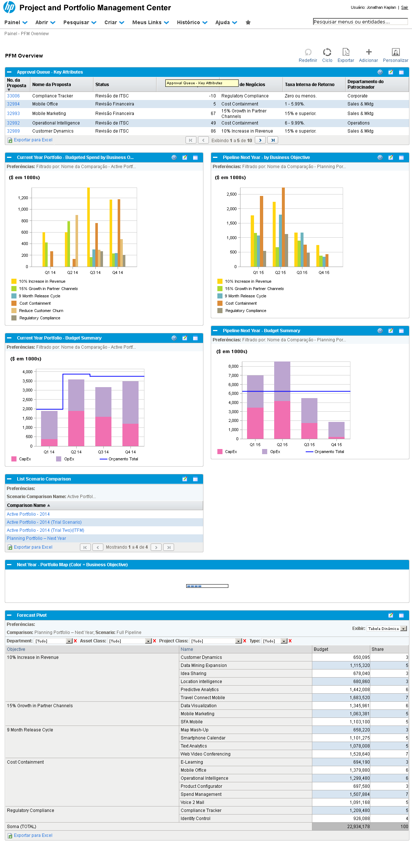Open proposal number 32994 link
412x868 pixels.
coord(13,104)
